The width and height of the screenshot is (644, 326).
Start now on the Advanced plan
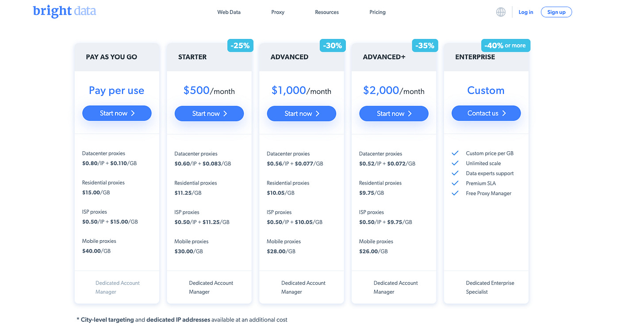coord(302,114)
